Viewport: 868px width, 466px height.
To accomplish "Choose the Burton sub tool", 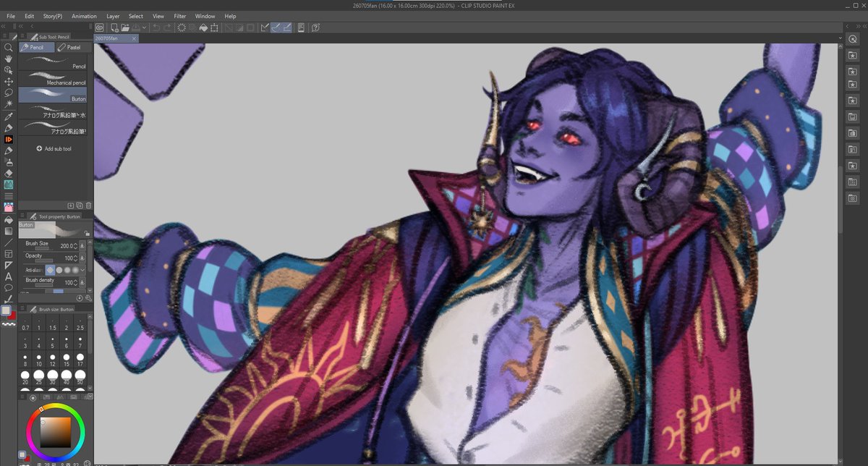I will coord(54,94).
